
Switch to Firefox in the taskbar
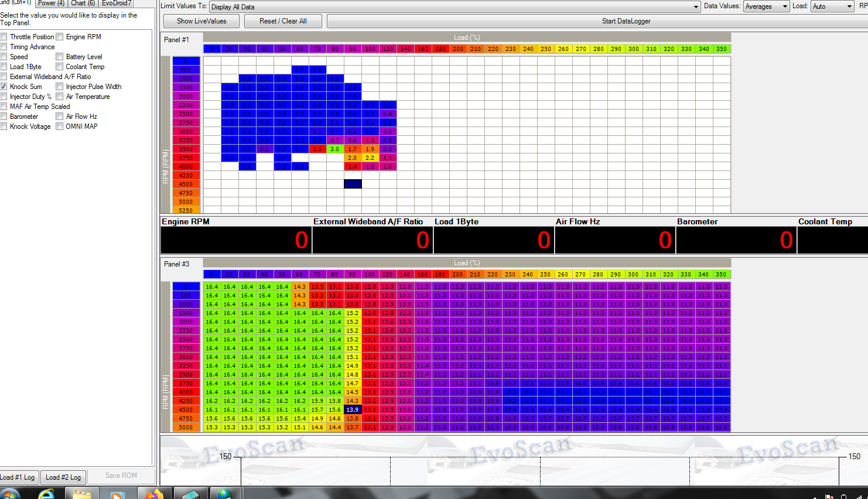154,494
